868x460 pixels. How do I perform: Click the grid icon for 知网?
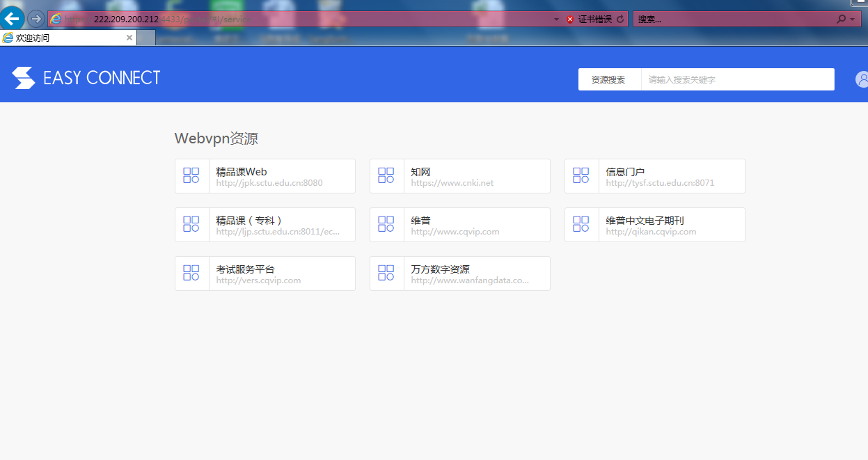click(x=386, y=175)
